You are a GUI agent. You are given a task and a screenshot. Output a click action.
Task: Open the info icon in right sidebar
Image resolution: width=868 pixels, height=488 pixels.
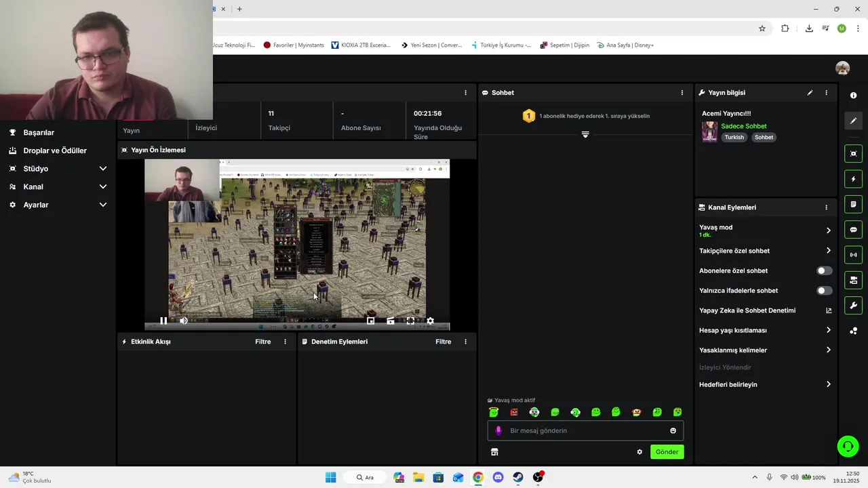(853, 96)
